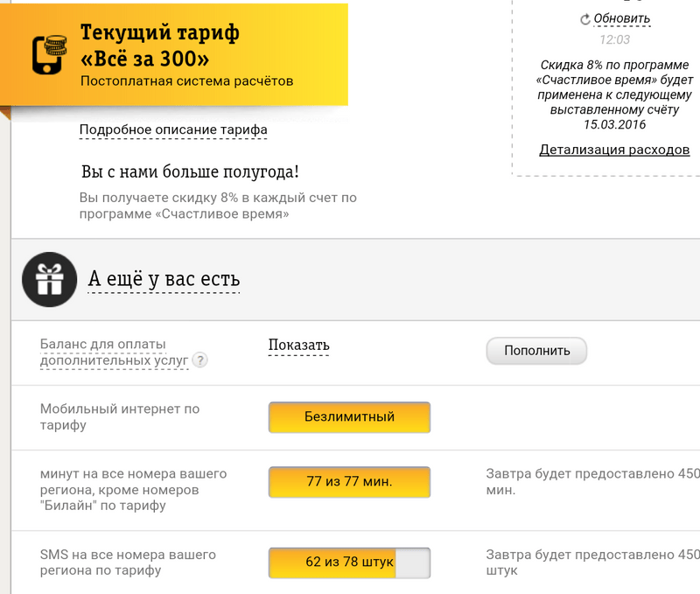
Task: Click "Баланс для оплаты дополнительных услуг" label
Action: click(x=114, y=352)
